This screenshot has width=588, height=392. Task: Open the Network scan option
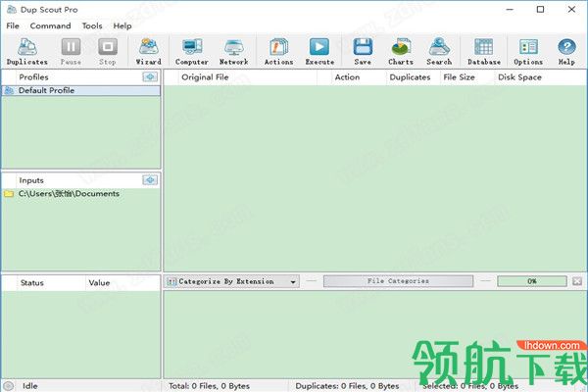coord(233,52)
